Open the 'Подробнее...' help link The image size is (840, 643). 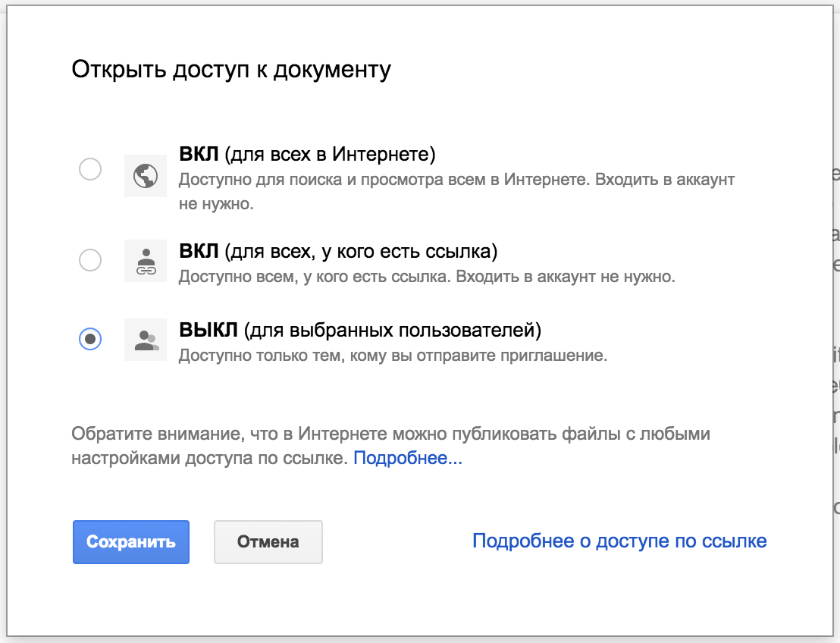pyautogui.click(x=407, y=457)
